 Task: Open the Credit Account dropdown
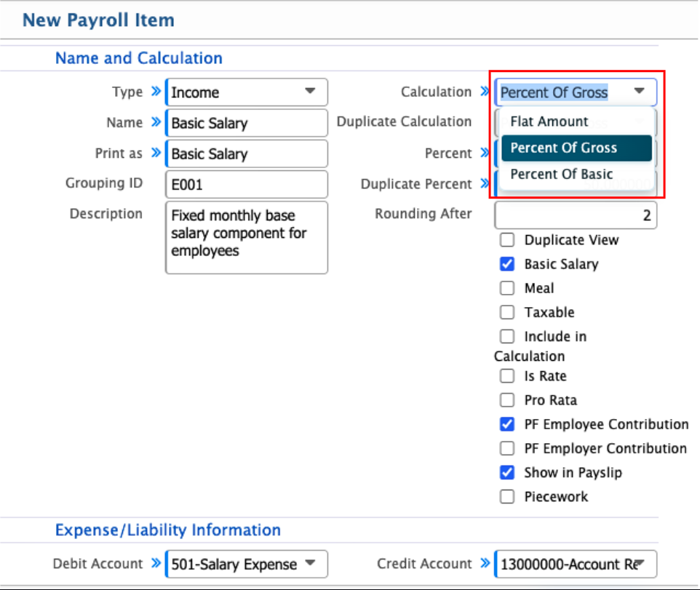(576, 564)
